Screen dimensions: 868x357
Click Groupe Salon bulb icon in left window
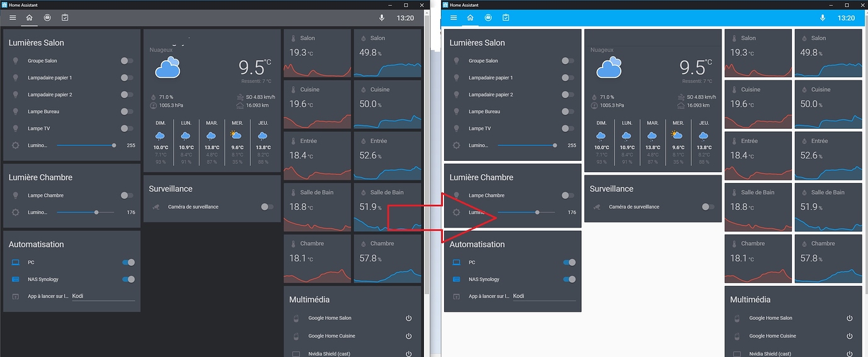click(16, 61)
